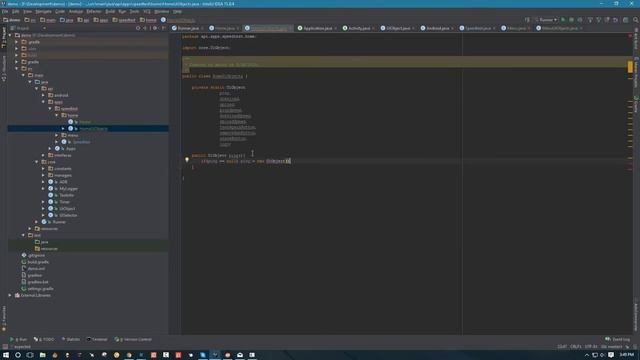
Task: Open the VCS menu
Action: (x=147, y=11)
